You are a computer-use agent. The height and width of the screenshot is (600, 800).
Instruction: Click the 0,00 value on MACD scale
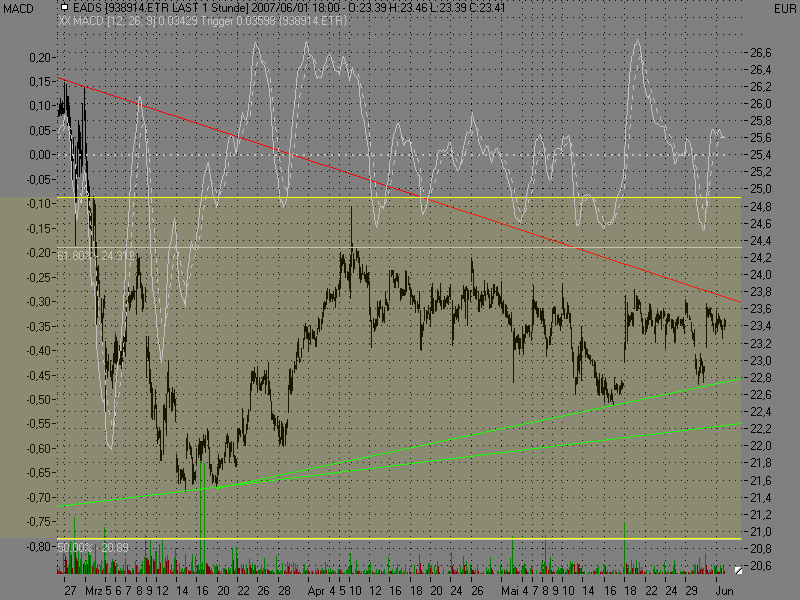40,155
